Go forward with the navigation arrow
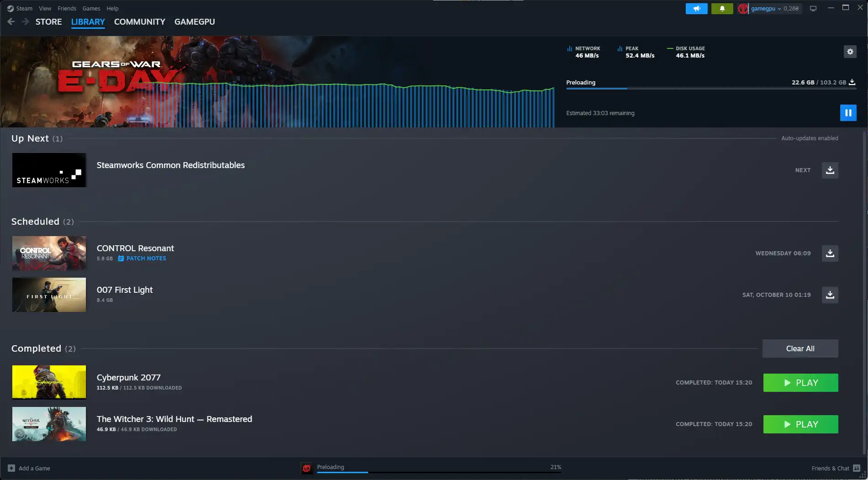868x480 pixels. coord(26,21)
